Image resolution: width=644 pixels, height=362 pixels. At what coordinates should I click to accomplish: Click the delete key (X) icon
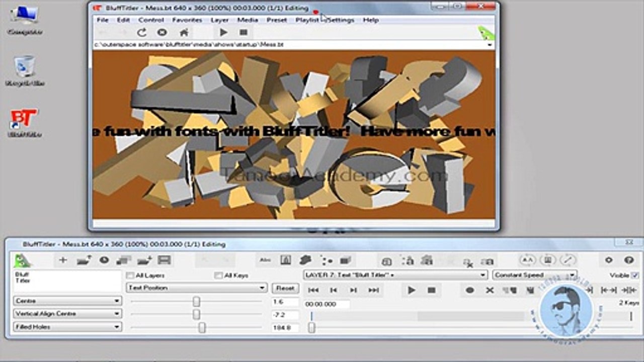point(490,290)
